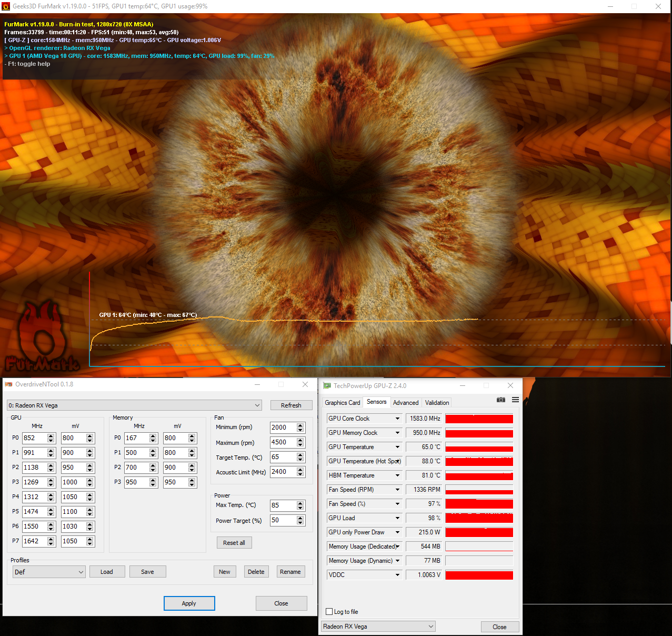
Task: Click the GPU-Z screenshot camera icon
Action: [x=501, y=400]
